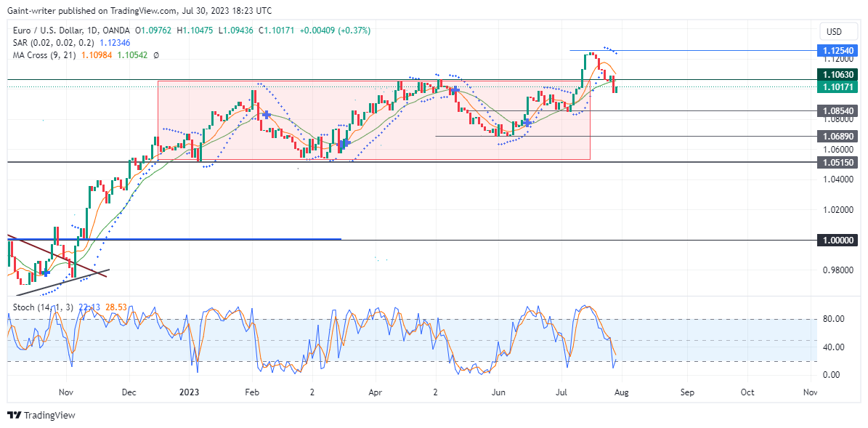Click the Dec label on time axis
The image size is (868, 428).
129,392
